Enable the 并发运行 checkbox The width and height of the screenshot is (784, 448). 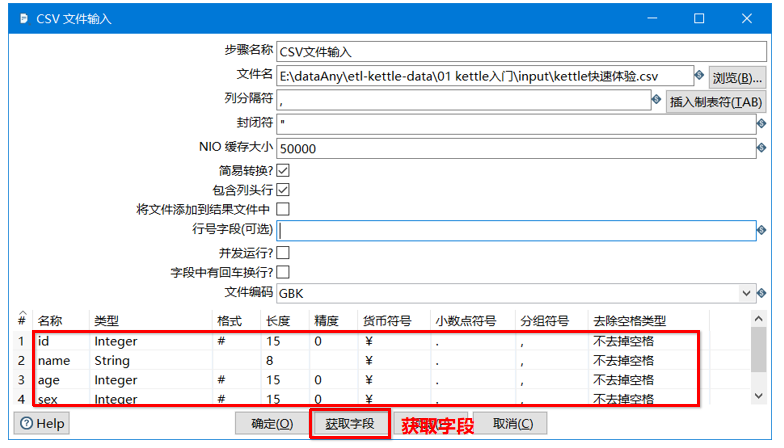tap(283, 252)
